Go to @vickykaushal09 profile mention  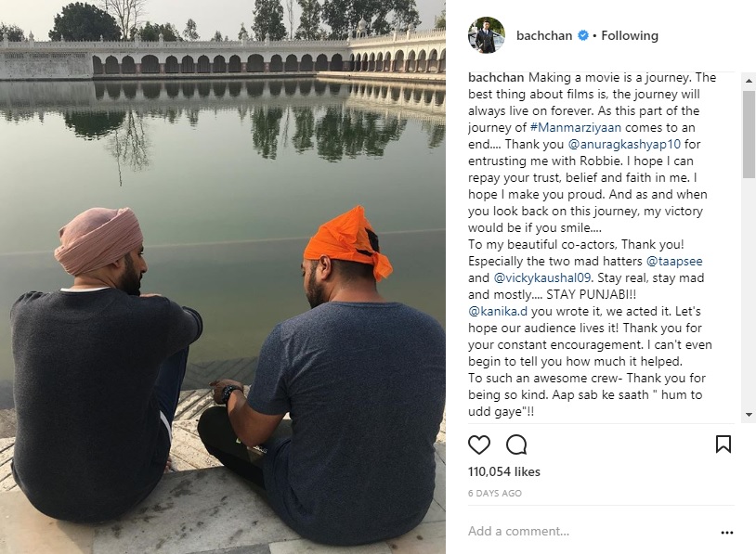pyautogui.click(x=542, y=278)
